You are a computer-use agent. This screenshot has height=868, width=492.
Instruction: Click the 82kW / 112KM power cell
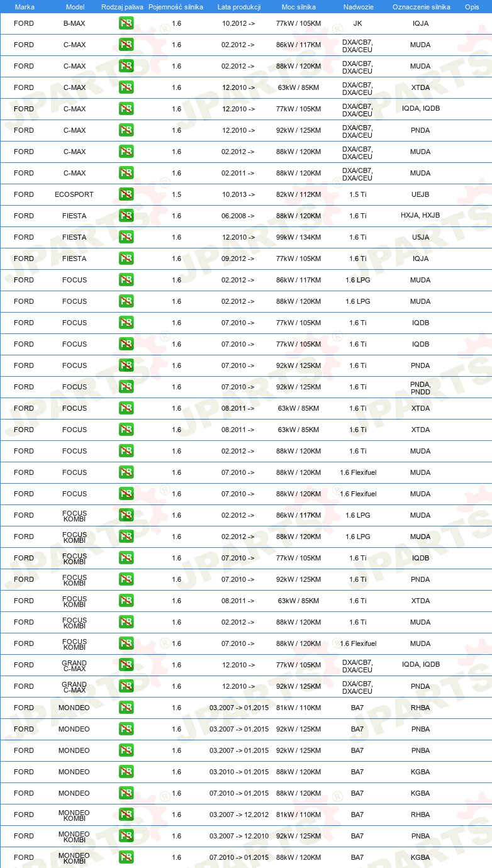click(298, 194)
